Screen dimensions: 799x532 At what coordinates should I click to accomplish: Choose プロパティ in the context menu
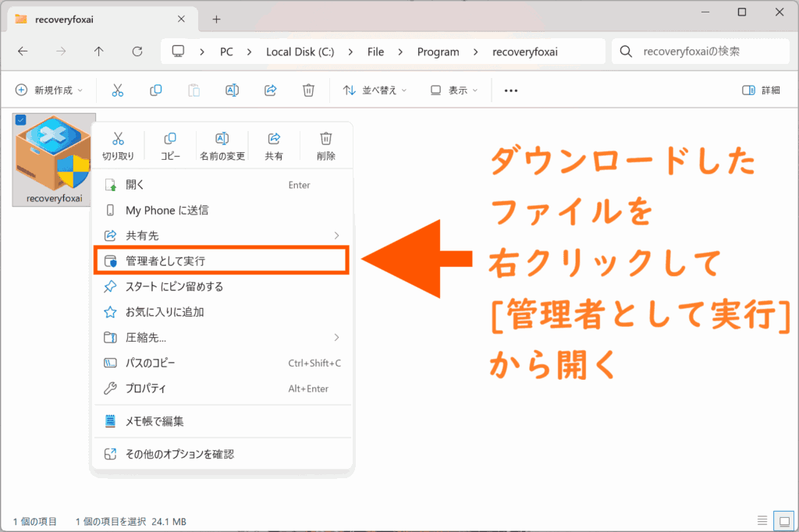point(146,388)
